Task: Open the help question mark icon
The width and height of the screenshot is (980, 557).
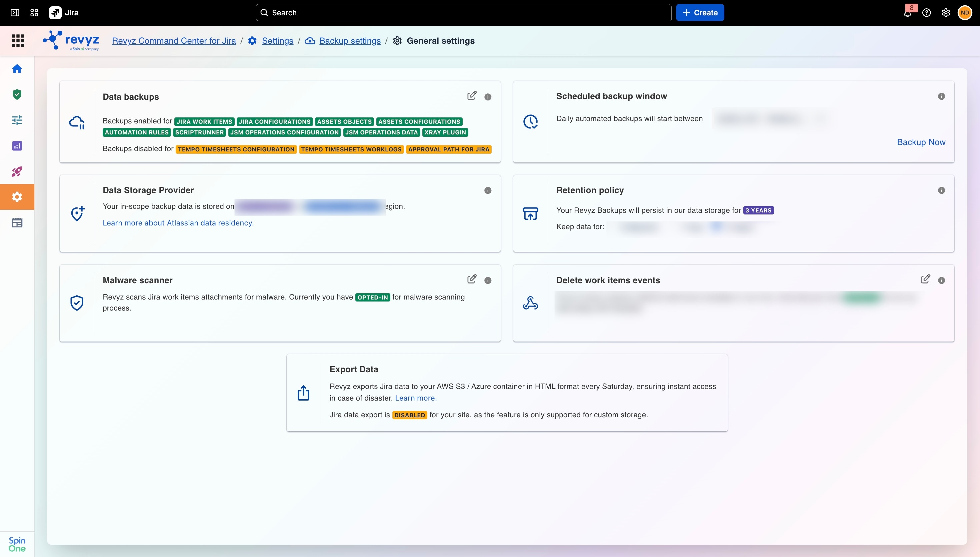Action: (x=926, y=13)
